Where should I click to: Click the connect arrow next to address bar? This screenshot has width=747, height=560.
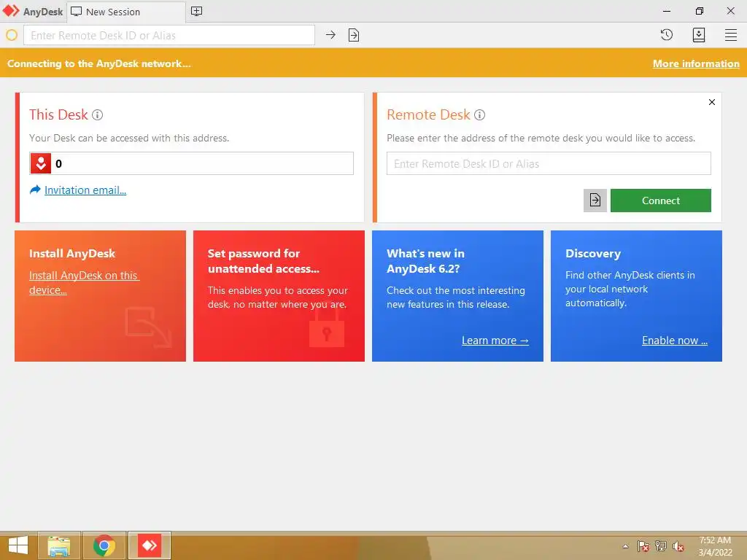point(330,35)
